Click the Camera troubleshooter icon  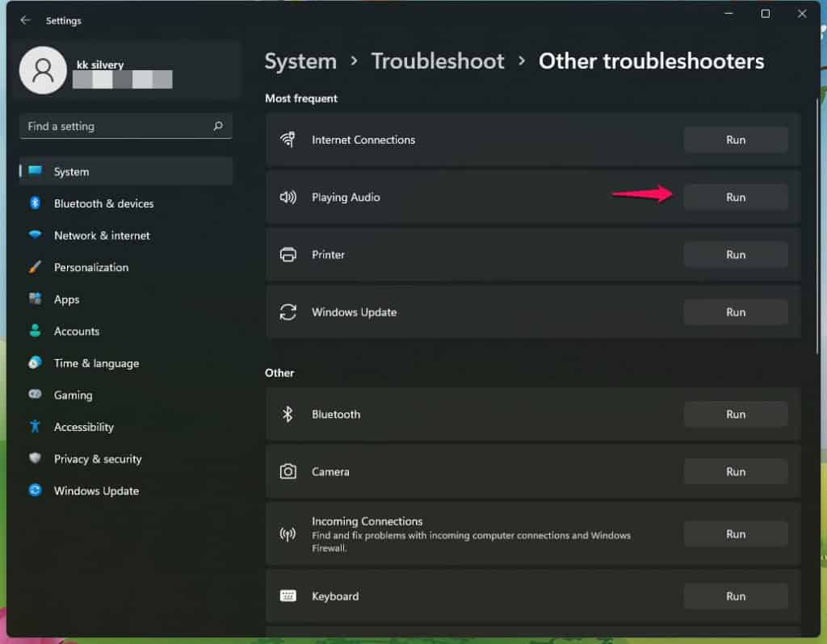click(x=288, y=471)
